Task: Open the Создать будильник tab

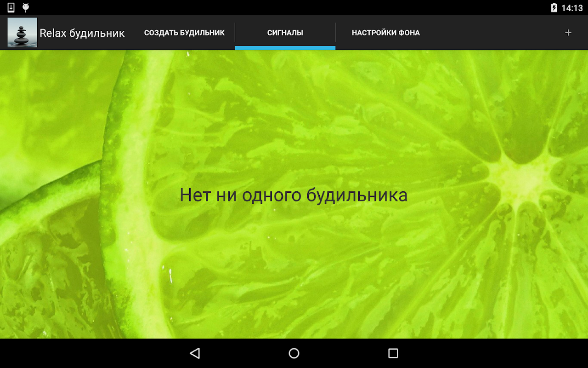Action: click(184, 33)
